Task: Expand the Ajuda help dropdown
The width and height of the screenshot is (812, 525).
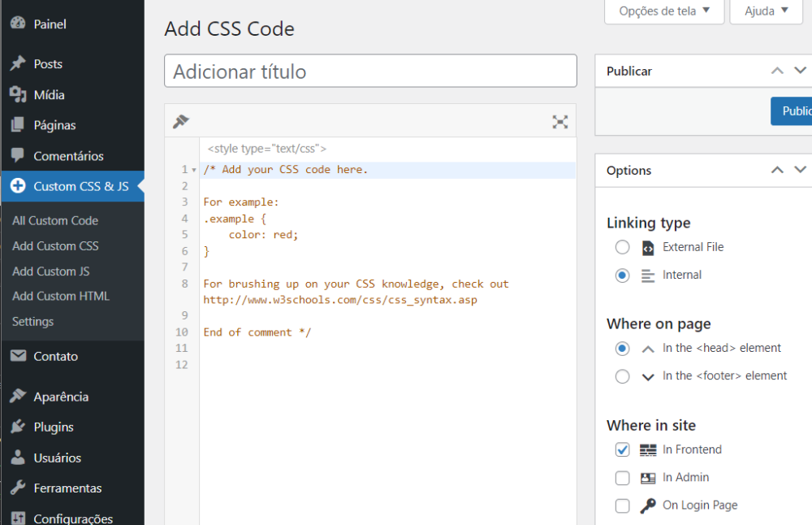Action: pyautogui.click(x=766, y=11)
